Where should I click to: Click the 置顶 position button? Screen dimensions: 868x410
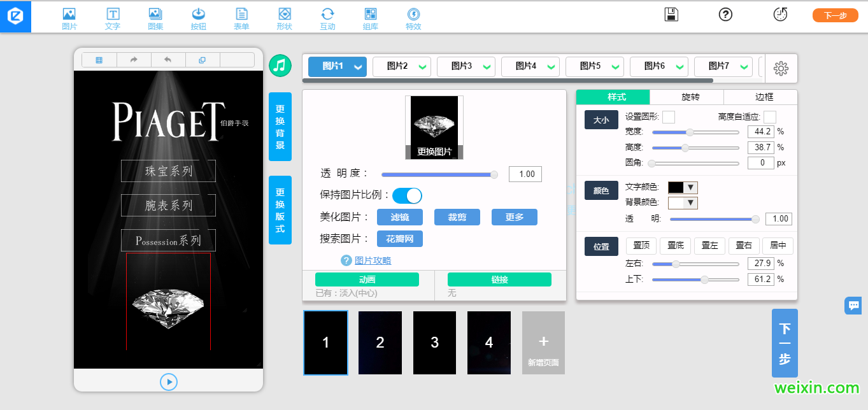pyautogui.click(x=641, y=245)
